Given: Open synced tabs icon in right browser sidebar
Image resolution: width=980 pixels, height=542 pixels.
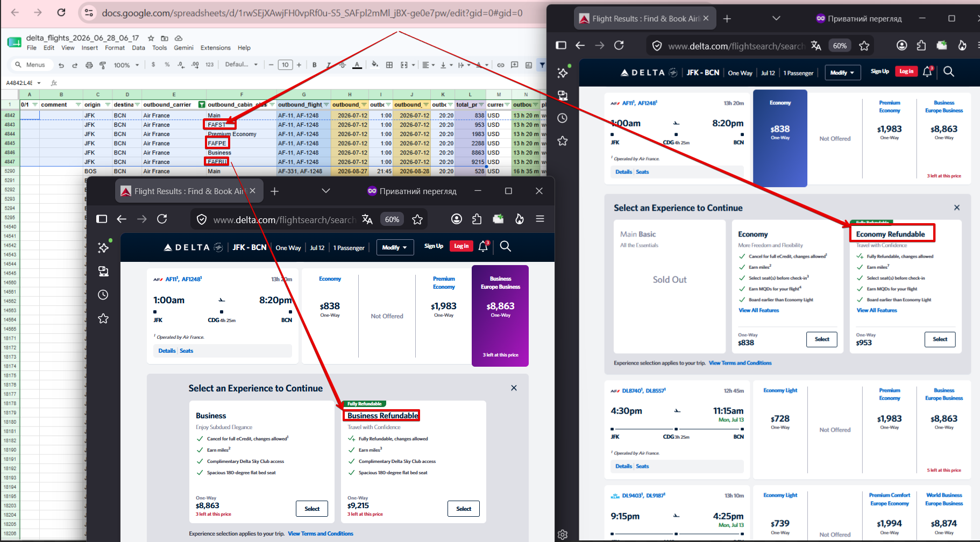Looking at the screenshot, I should pyautogui.click(x=563, y=95).
